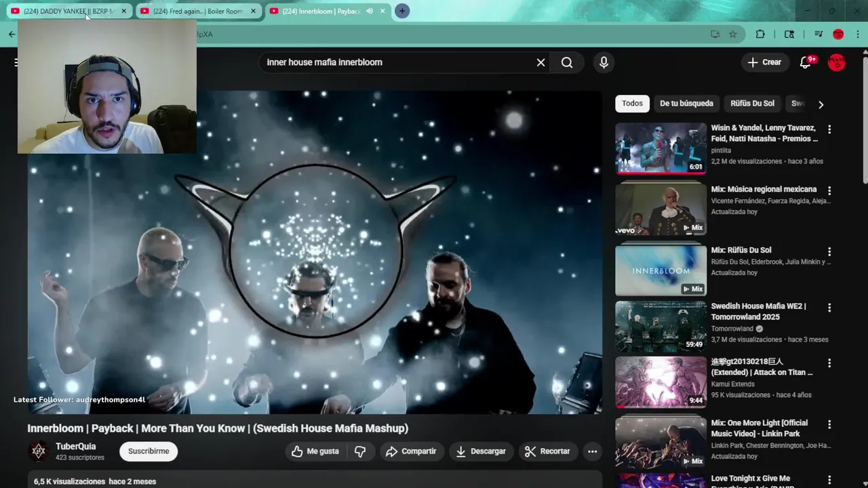Open the TuberQuia channel avatar
Screen dimensions: 868x488
click(39, 451)
